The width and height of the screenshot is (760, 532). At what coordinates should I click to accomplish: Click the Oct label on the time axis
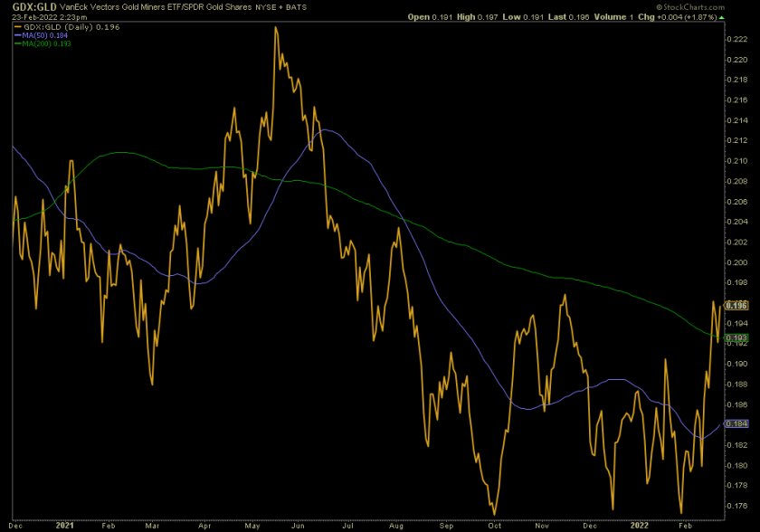(494, 526)
